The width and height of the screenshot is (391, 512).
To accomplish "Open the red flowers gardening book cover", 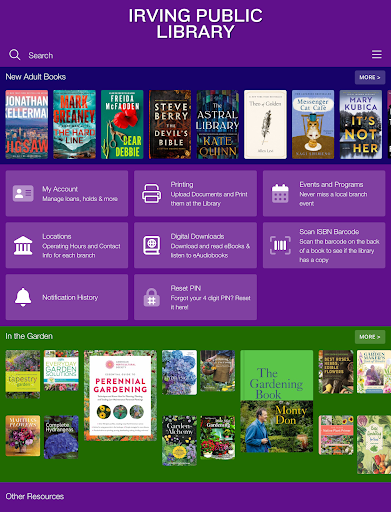I will [218, 437].
